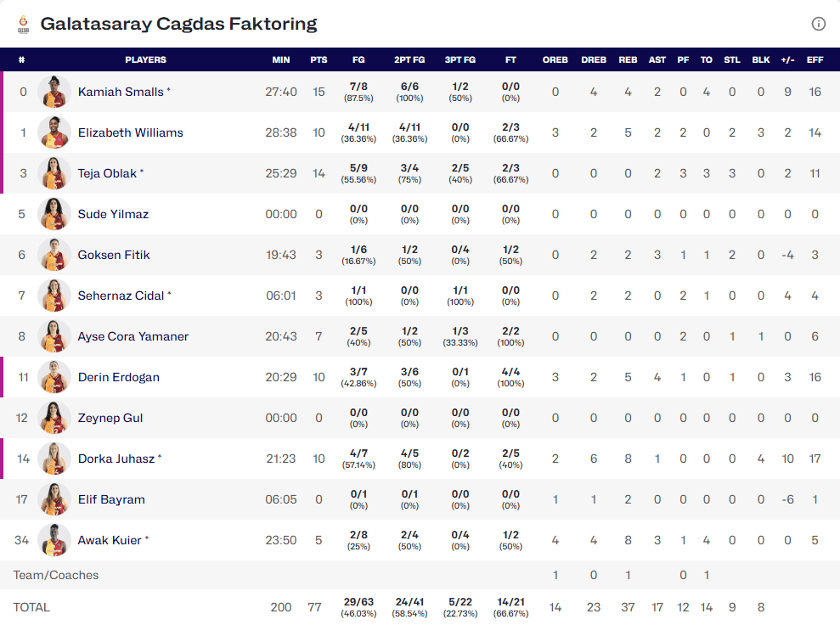Viewport: 840px width, 625px height.
Task: Open Dorka Juhasz's profile photo
Action: tap(54, 459)
